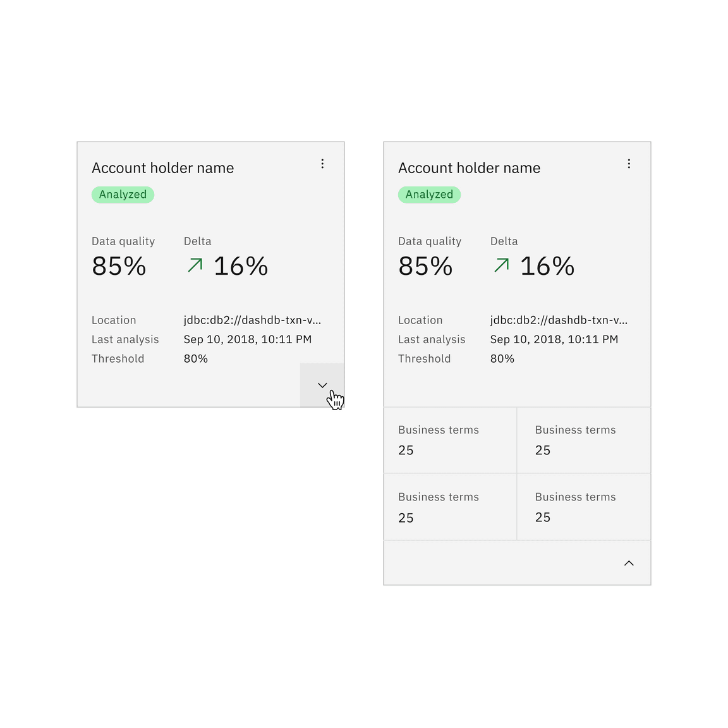The image size is (728, 728).
Task: Select the 16% delta value in the collapsed card
Action: click(241, 266)
